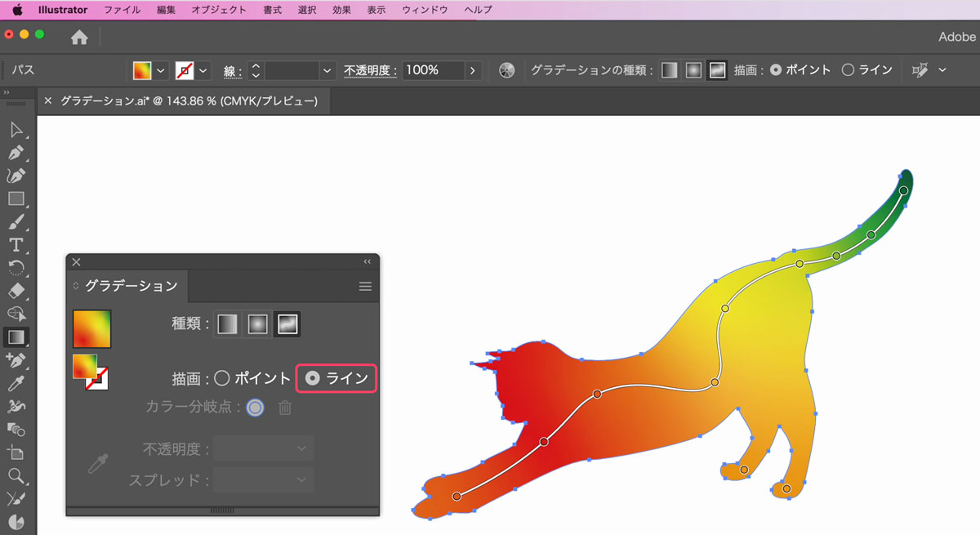
Task: Pick the Eyedropper tool
Action: (x=16, y=384)
